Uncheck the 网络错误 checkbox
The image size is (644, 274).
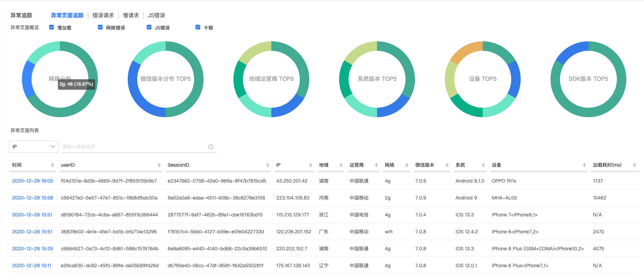(x=100, y=27)
